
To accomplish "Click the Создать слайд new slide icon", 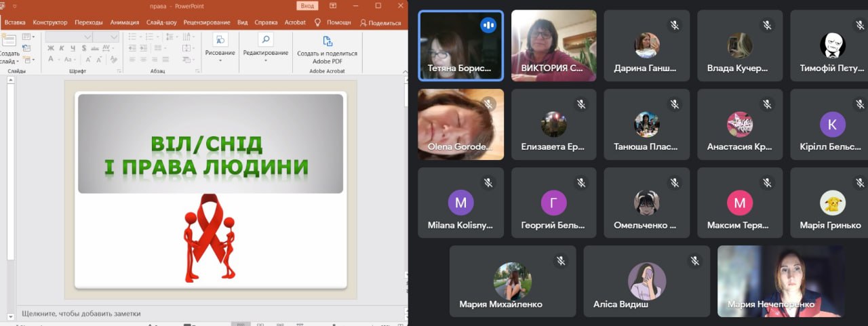I will (9, 41).
